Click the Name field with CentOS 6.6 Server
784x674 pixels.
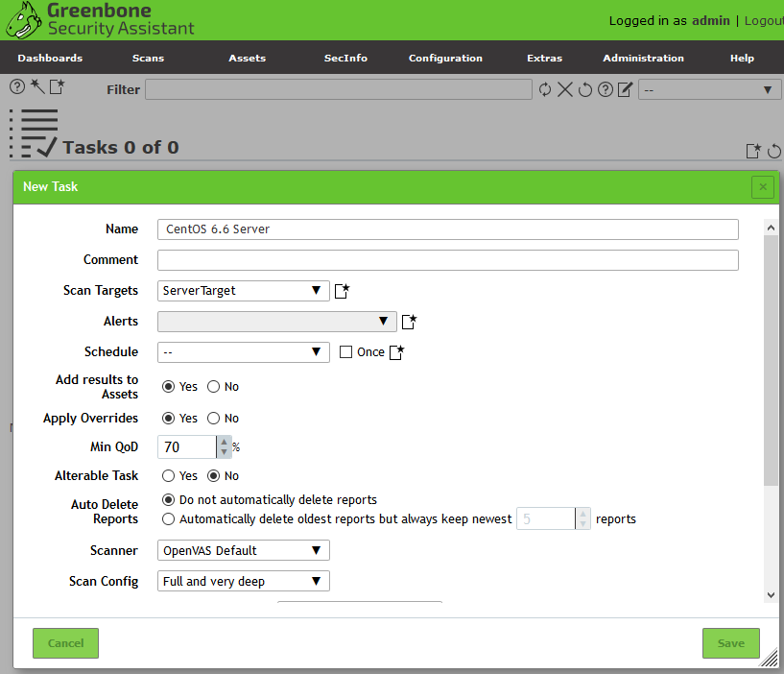(x=447, y=229)
